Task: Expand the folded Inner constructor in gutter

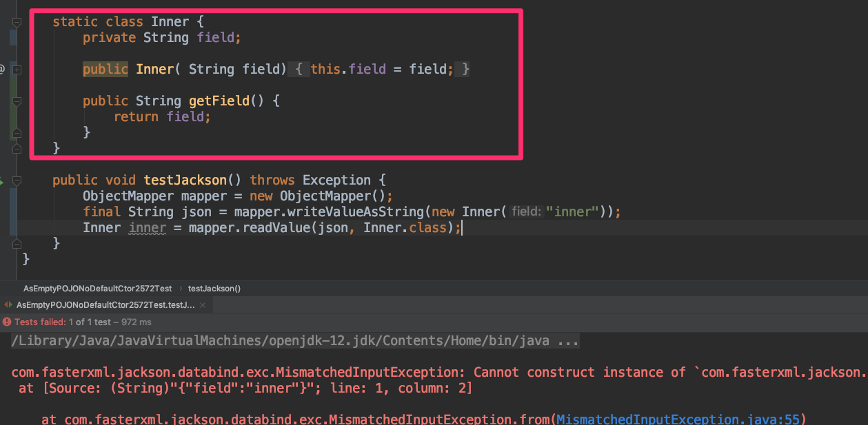Action: pyautogui.click(x=17, y=69)
